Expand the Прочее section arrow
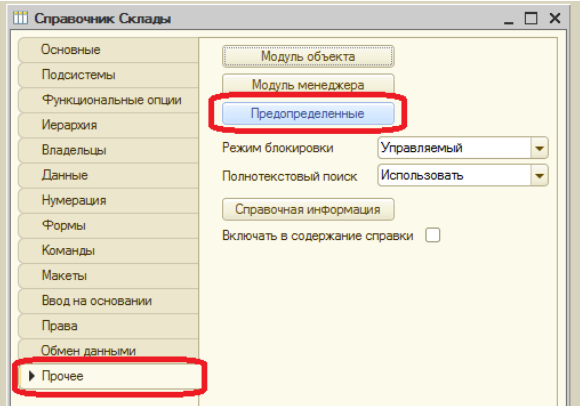 point(32,376)
